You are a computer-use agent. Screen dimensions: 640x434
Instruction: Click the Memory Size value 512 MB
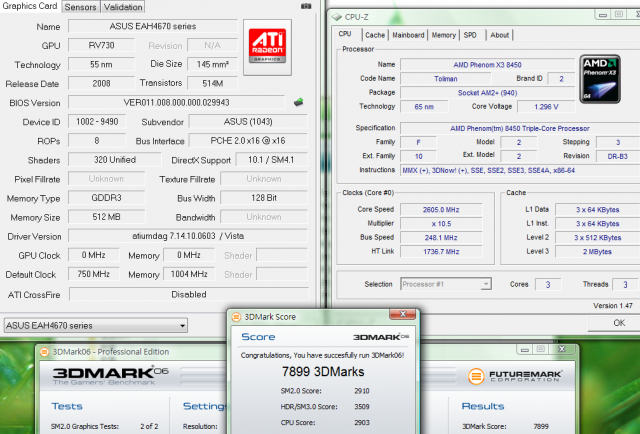click(x=107, y=217)
